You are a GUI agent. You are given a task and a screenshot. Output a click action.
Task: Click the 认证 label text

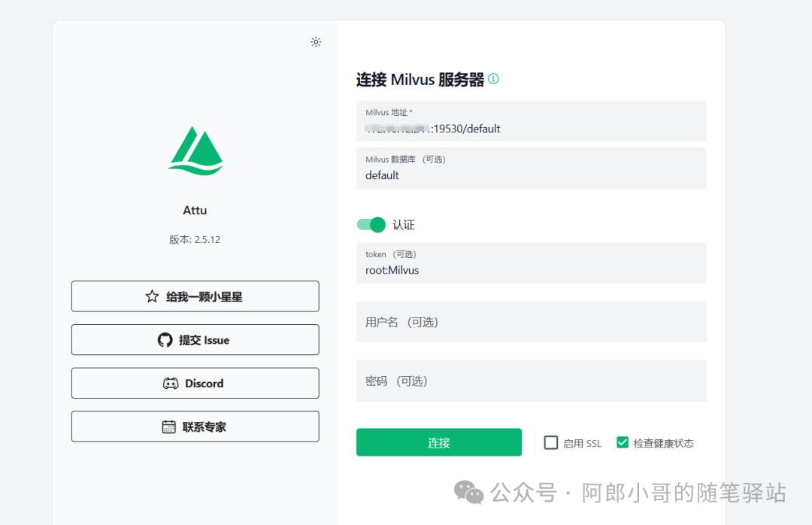(x=404, y=225)
